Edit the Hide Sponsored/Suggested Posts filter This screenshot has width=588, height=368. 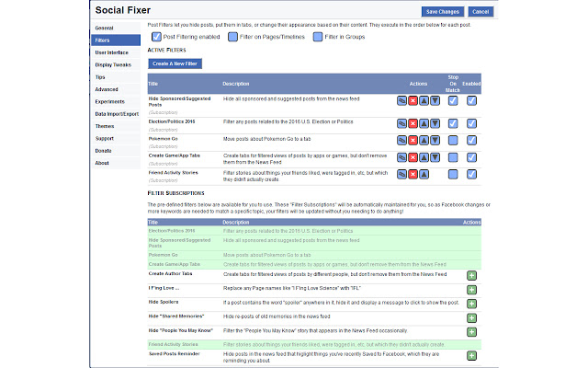click(402, 99)
